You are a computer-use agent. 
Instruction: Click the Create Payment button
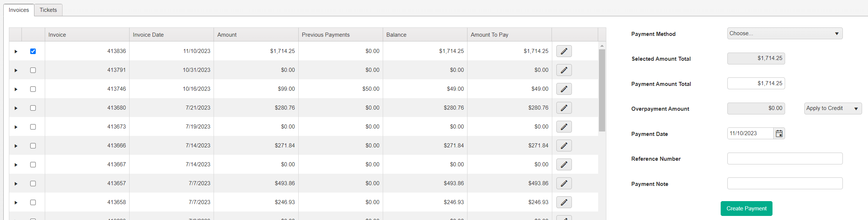click(x=746, y=209)
